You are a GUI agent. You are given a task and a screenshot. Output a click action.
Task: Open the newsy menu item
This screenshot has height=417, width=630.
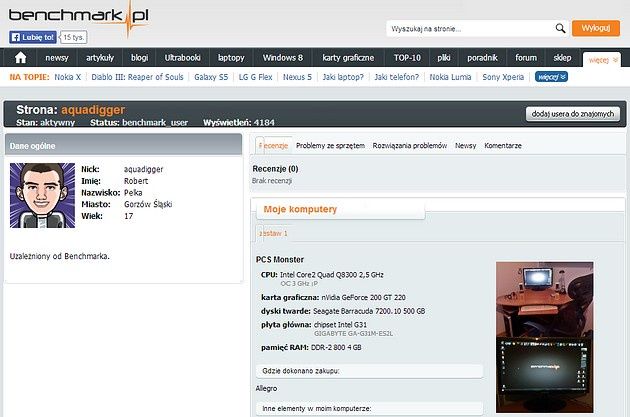coord(57,58)
